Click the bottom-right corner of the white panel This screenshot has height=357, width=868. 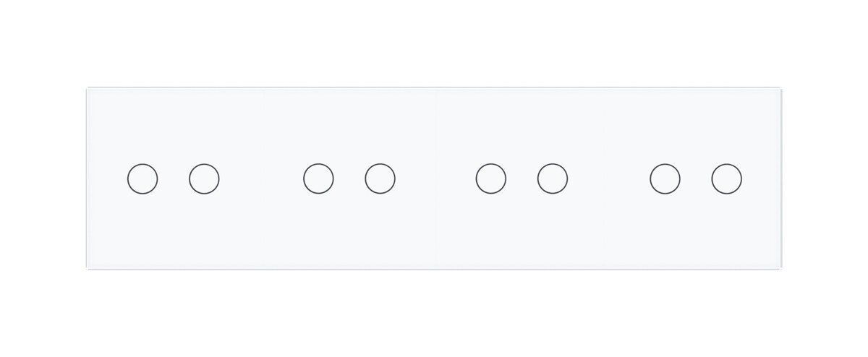pyautogui.click(x=780, y=267)
